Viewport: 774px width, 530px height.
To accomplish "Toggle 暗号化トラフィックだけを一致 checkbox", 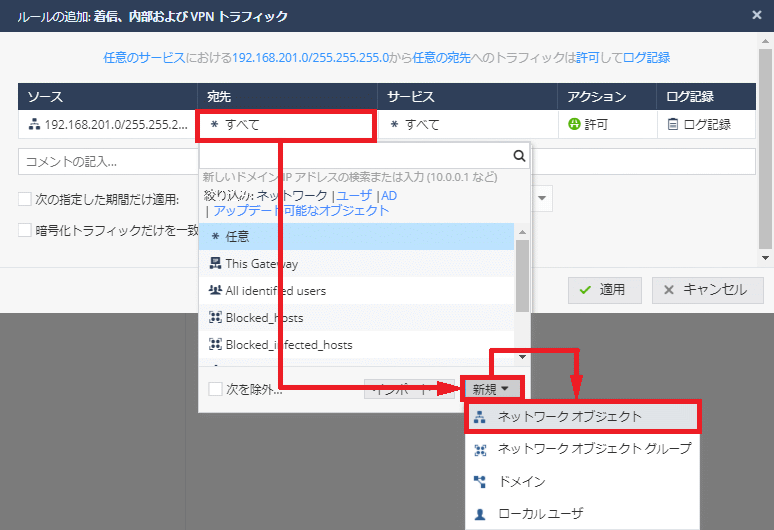I will point(26,230).
